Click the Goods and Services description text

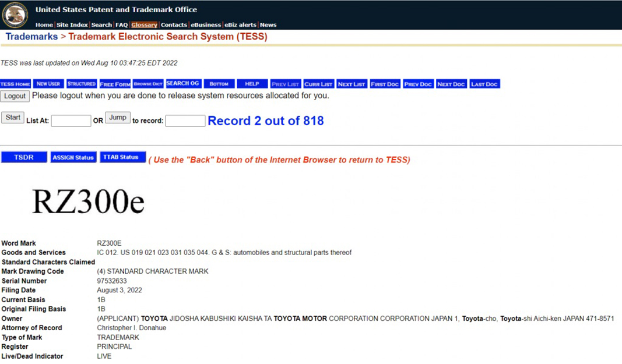click(224, 253)
